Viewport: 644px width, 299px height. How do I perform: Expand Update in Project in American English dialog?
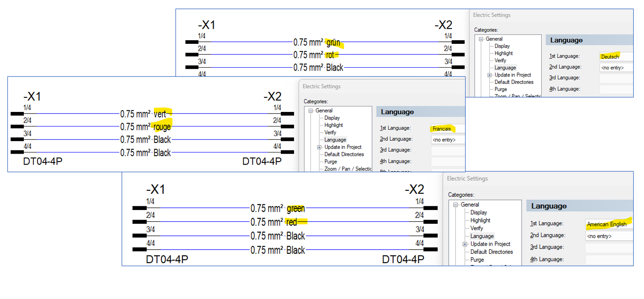[465, 244]
